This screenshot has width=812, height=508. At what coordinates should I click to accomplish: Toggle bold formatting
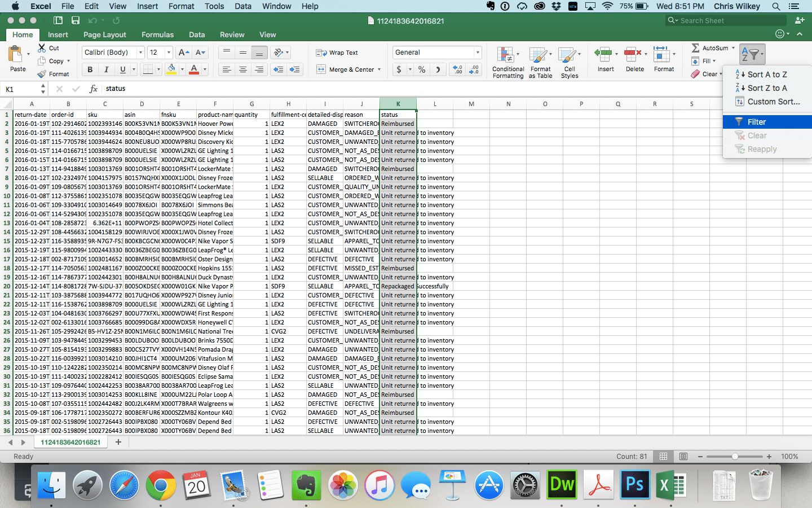click(x=90, y=69)
